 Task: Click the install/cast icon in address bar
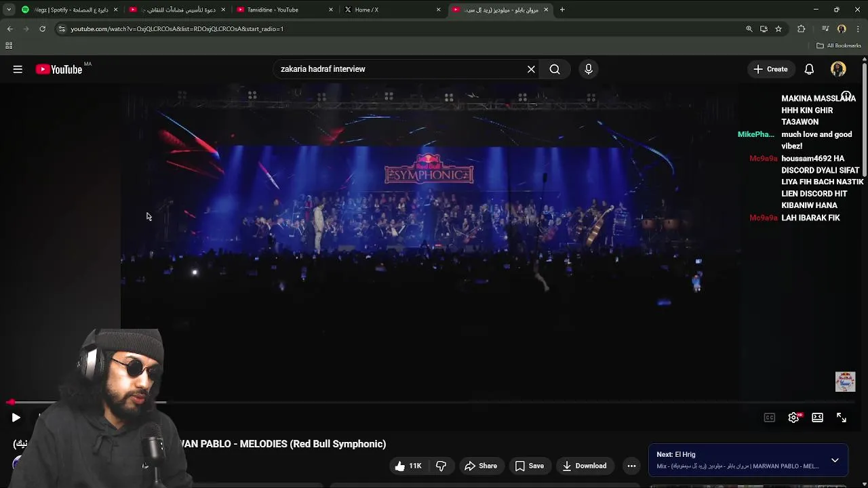point(764,28)
